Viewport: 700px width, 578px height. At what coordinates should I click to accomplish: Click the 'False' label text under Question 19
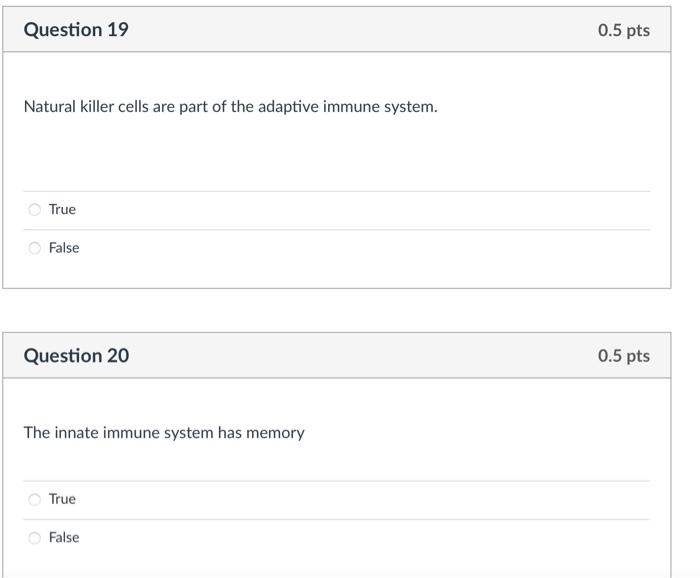point(64,248)
